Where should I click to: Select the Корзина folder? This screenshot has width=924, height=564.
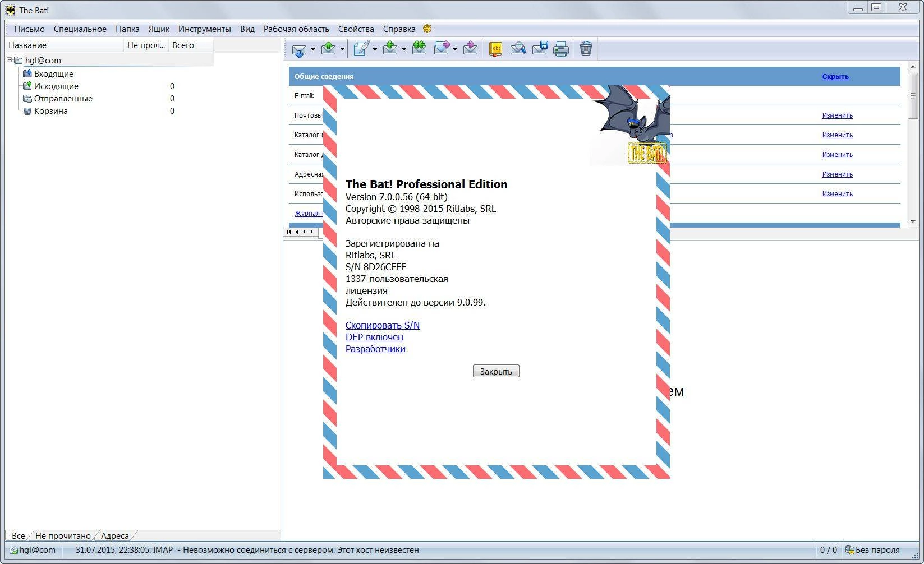[50, 111]
